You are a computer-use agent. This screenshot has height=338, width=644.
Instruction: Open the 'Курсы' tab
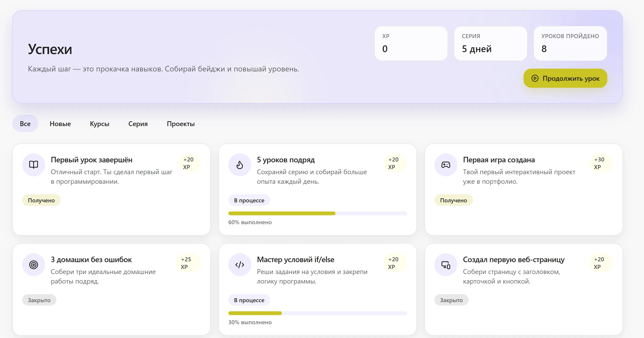point(99,123)
